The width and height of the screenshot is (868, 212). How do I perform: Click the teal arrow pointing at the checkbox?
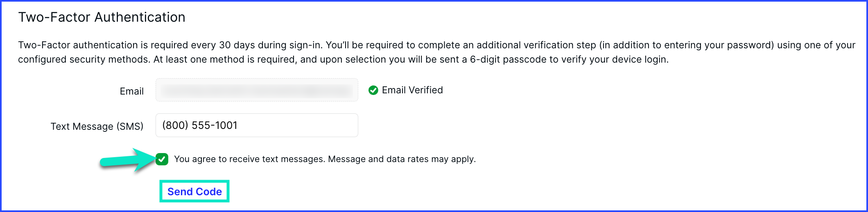point(127,160)
